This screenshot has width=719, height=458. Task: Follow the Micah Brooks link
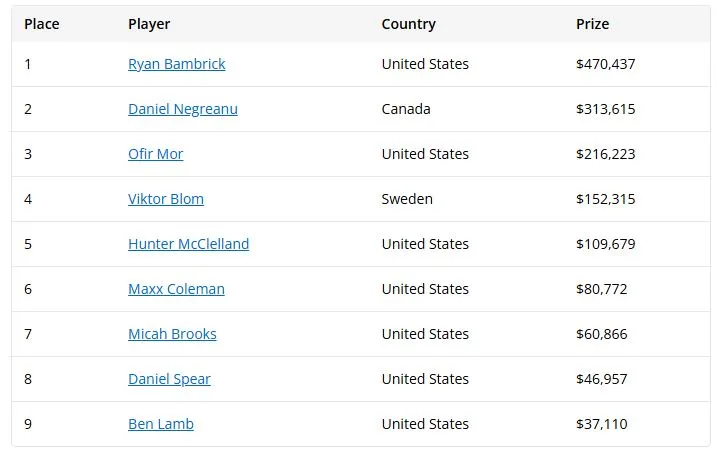(172, 334)
